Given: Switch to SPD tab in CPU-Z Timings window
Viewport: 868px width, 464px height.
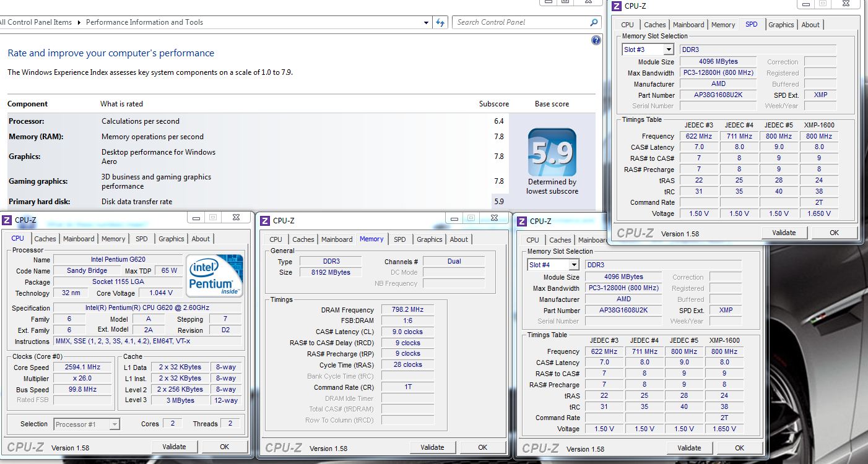Looking at the screenshot, I should [400, 239].
